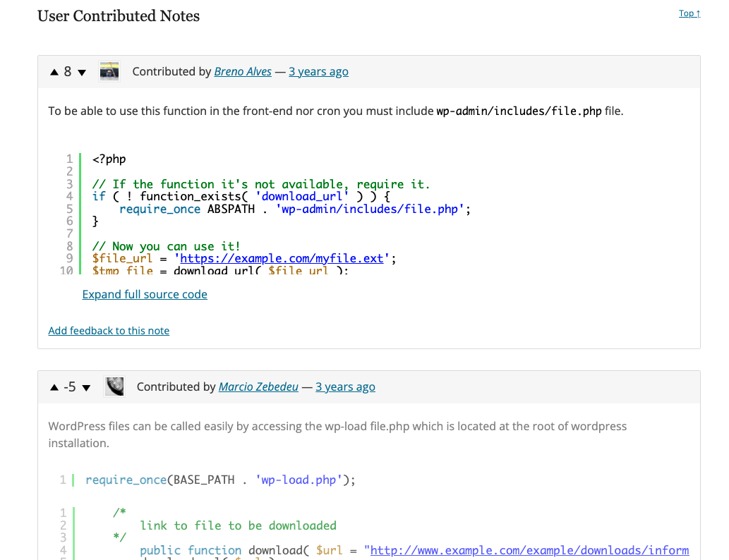Open Marcio Zebedeu's profile link
The width and height of the screenshot is (729, 560).
point(258,386)
